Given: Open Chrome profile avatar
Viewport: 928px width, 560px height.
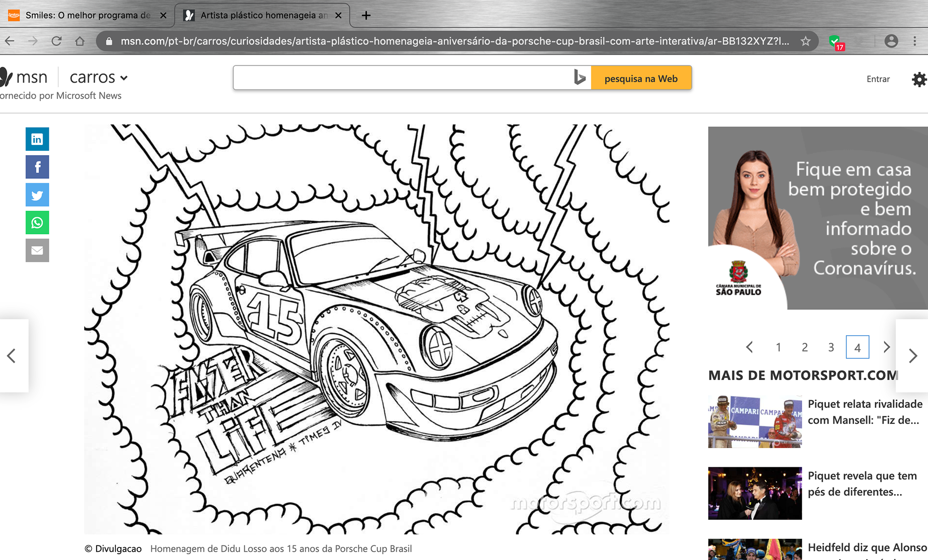Looking at the screenshot, I should tap(891, 41).
